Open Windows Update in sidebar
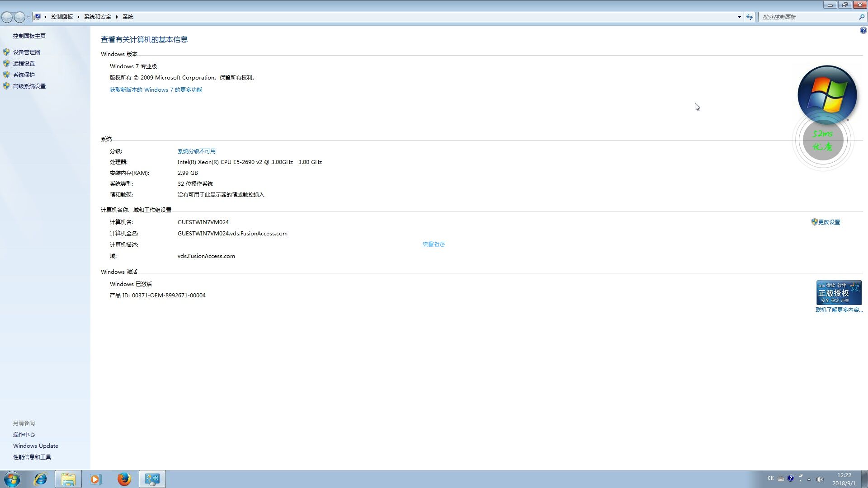Image resolution: width=868 pixels, height=488 pixels. tap(36, 446)
